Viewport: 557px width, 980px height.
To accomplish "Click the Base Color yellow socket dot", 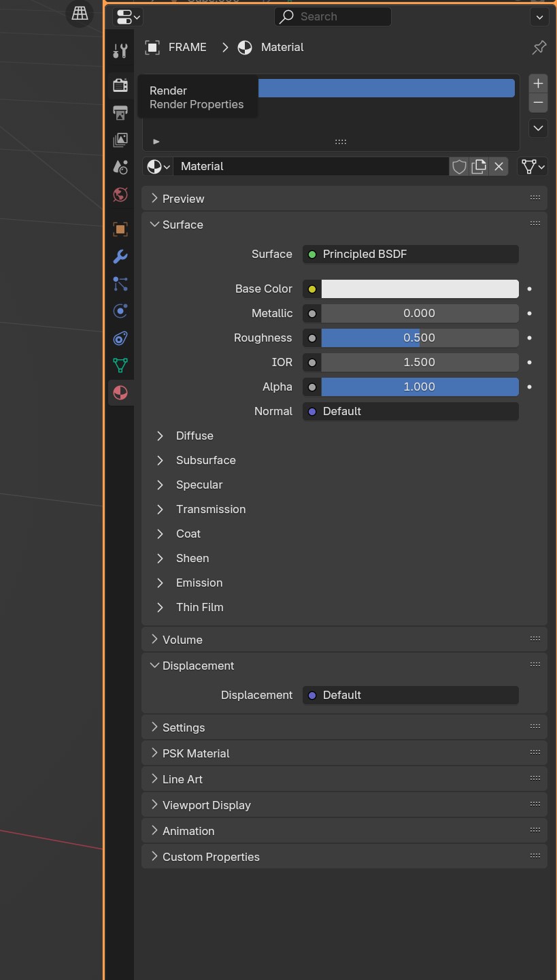I will [x=312, y=289].
